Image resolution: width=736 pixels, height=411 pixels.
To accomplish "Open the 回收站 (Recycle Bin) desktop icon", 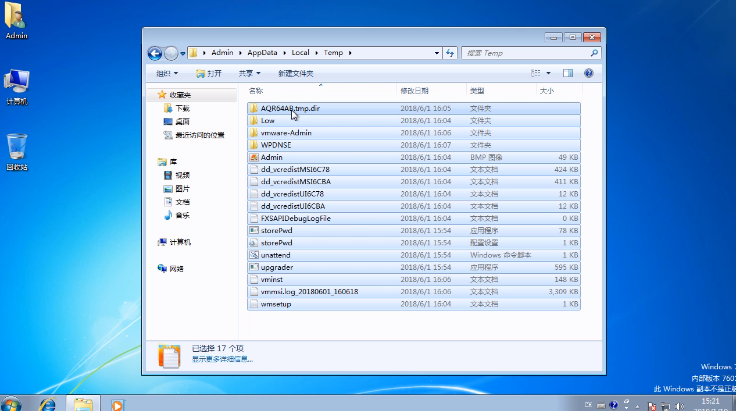I will coord(16,152).
